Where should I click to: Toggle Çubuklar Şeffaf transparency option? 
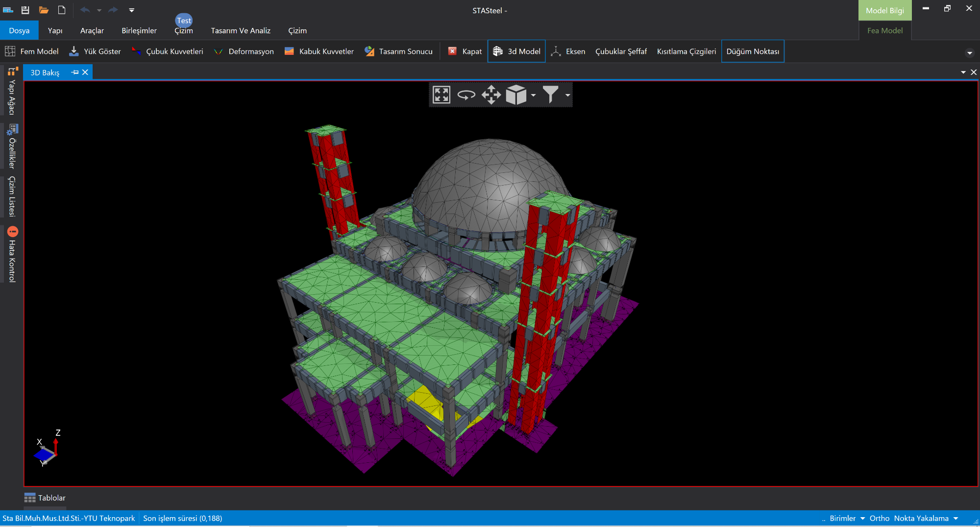click(621, 51)
